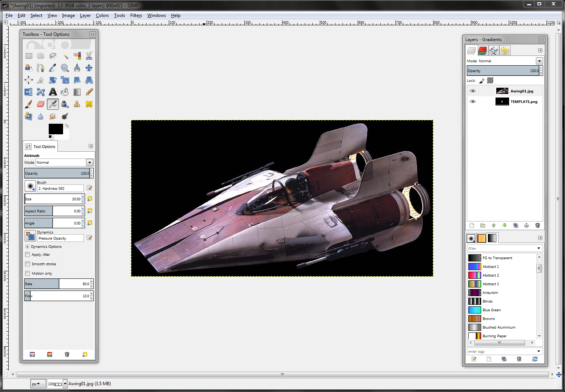The height and width of the screenshot is (392, 565).
Task: Choose the Blue Green gradient
Action: [x=502, y=310]
